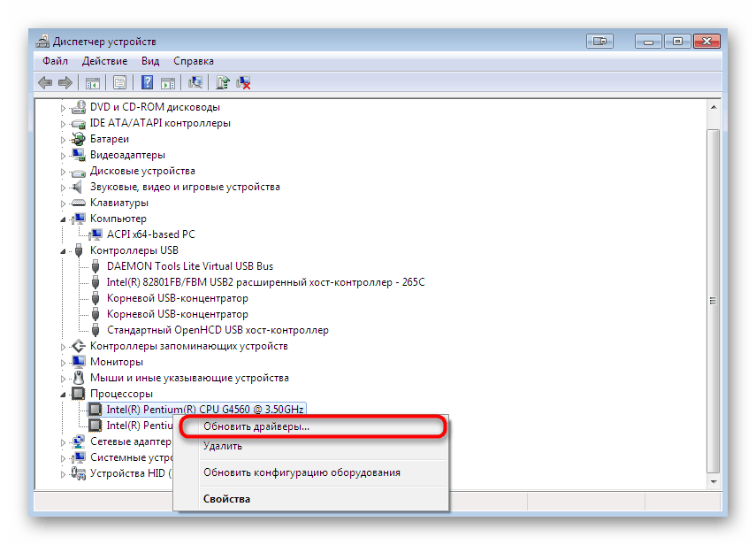The image size is (756, 545).
Task: Select IDE ATA/ATAPI контроллеры label
Action: click(x=160, y=123)
